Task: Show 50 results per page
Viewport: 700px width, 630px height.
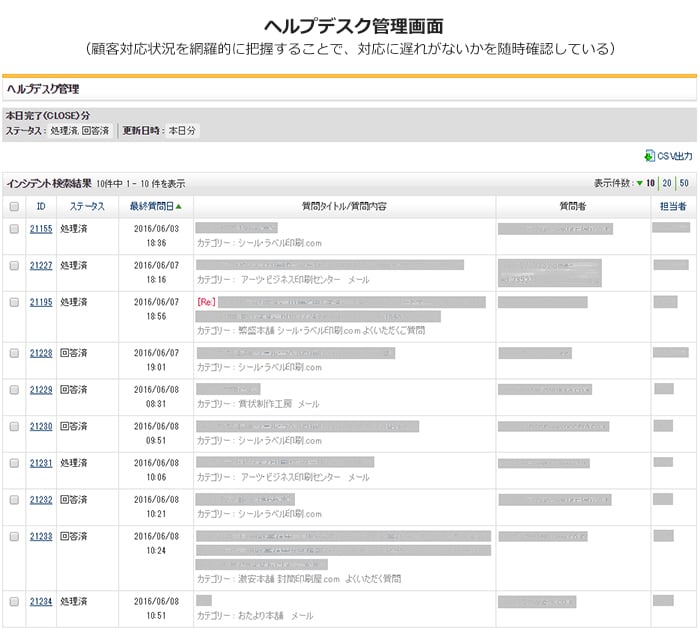Action: point(684,183)
